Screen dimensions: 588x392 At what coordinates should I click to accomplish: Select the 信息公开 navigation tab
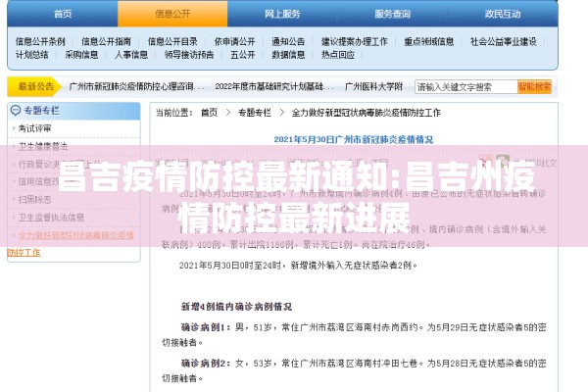pos(172,14)
